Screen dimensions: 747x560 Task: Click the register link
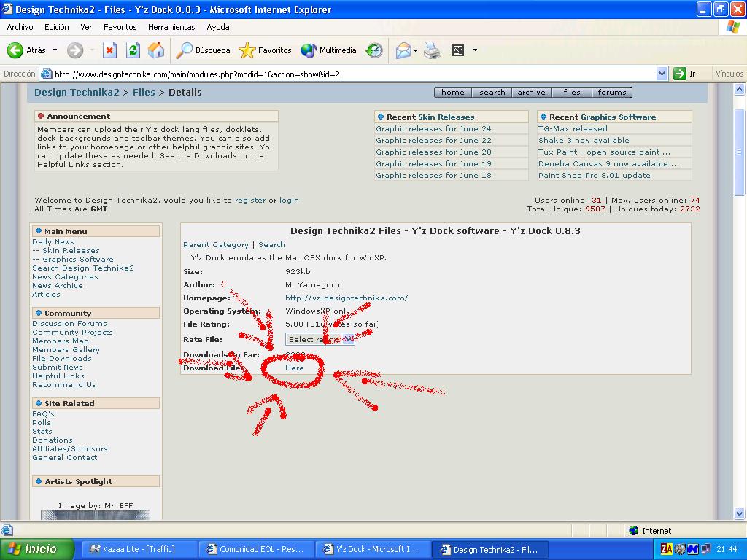point(250,200)
